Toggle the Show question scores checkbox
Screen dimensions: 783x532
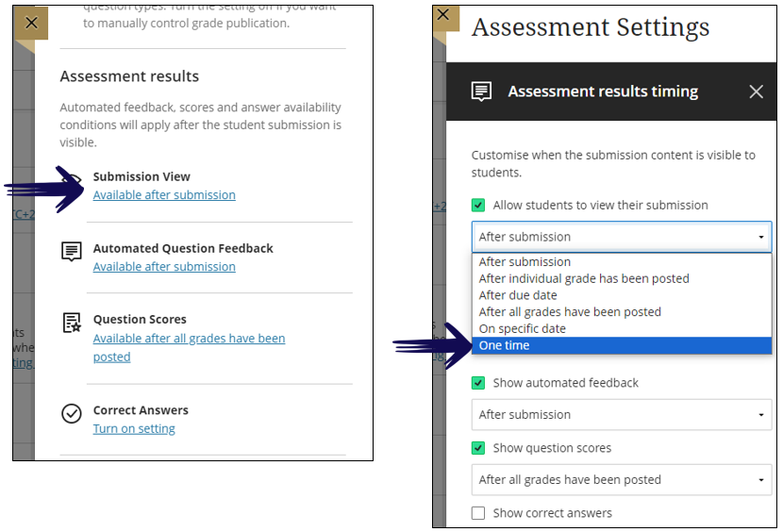(478, 448)
